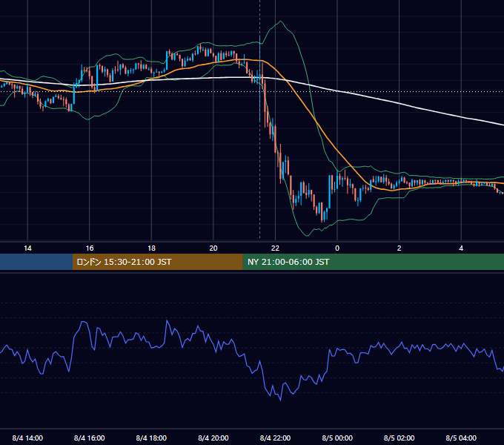This screenshot has width=504, height=445.
Task: Click the 22 hour label on price chart axis
Action: [x=275, y=248]
